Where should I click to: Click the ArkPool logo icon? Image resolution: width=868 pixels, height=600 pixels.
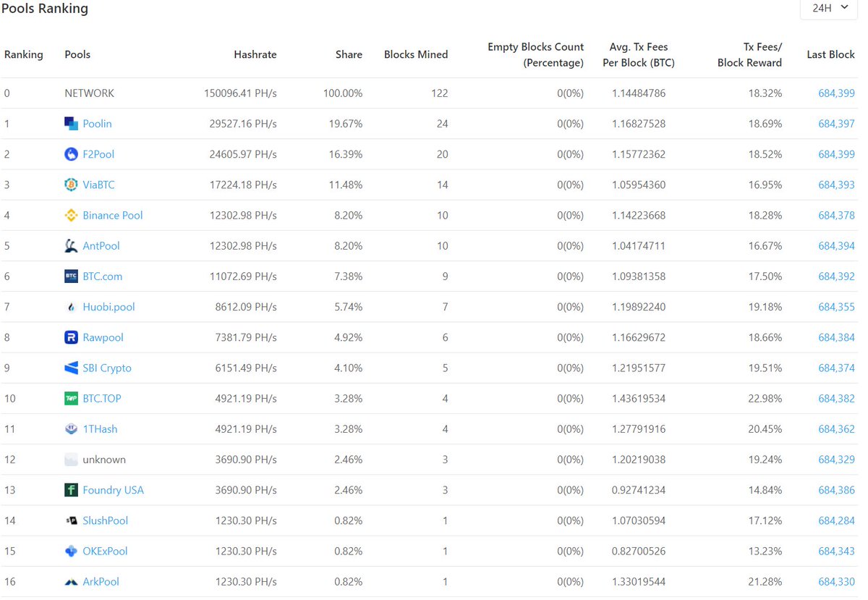click(70, 581)
